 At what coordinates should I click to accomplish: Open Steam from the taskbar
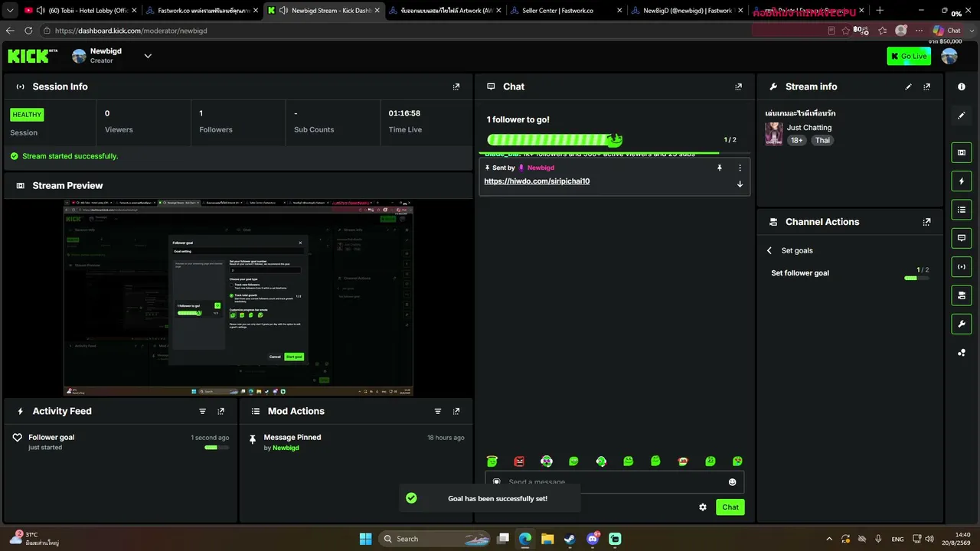570,539
